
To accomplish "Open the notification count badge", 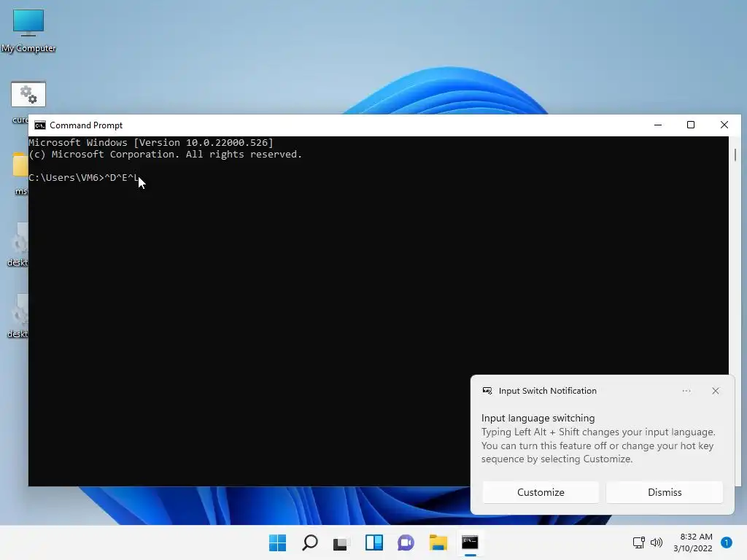I will 727,542.
